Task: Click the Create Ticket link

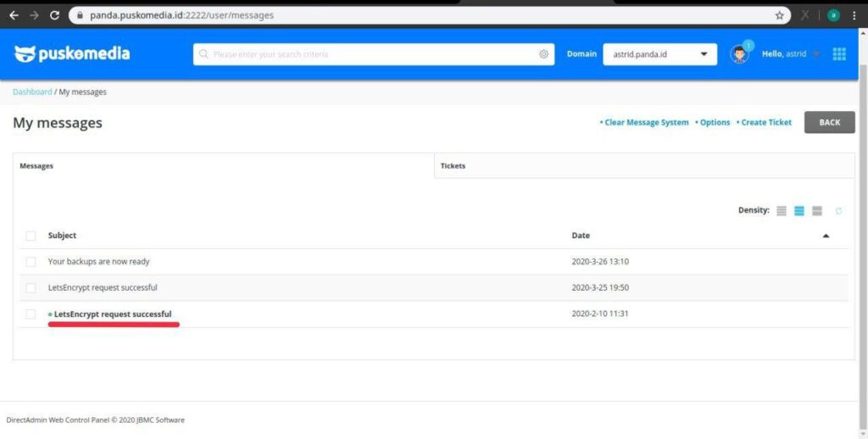Action: (x=765, y=123)
